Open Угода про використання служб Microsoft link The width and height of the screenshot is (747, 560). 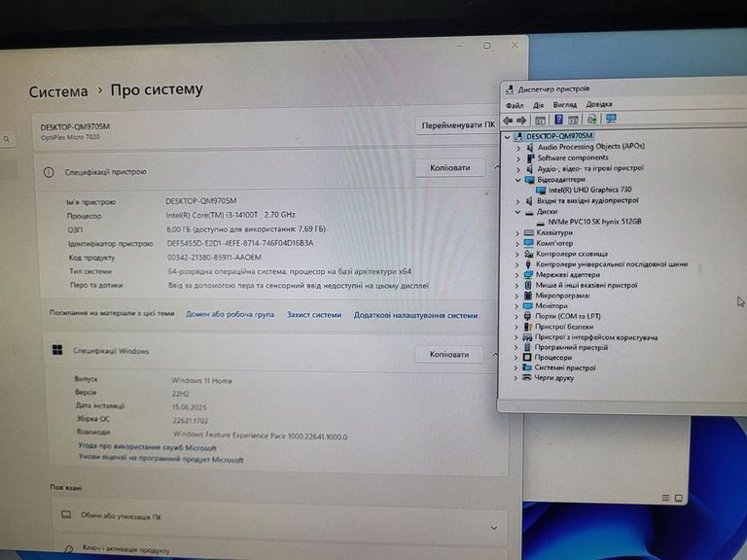click(x=147, y=447)
